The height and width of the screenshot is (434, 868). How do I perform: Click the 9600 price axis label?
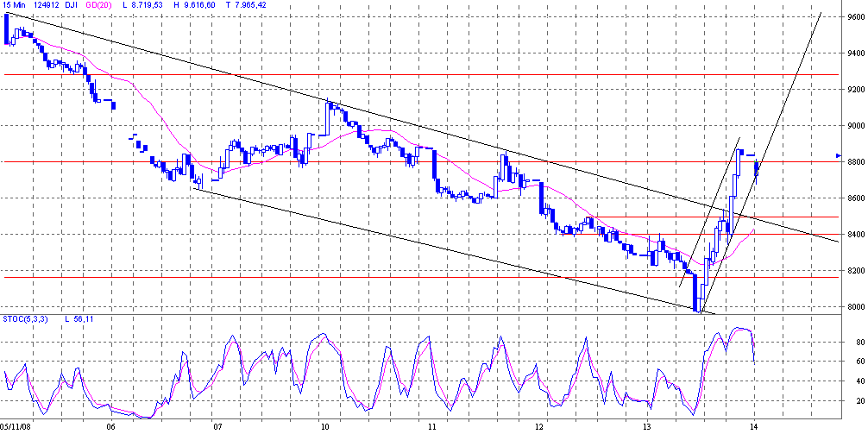[855, 17]
